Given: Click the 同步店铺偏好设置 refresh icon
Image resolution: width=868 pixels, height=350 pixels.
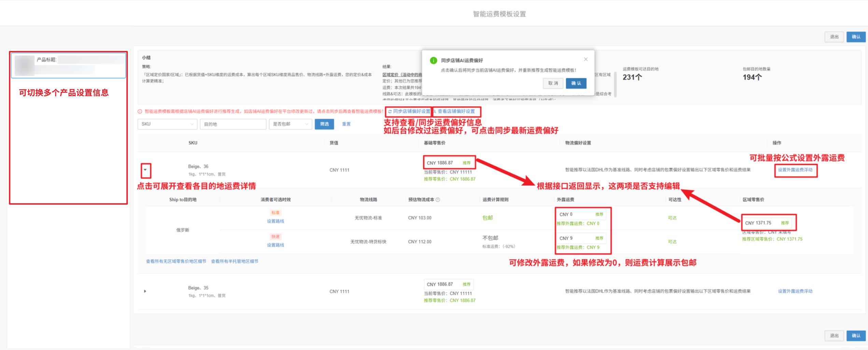Looking at the screenshot, I should click(390, 112).
